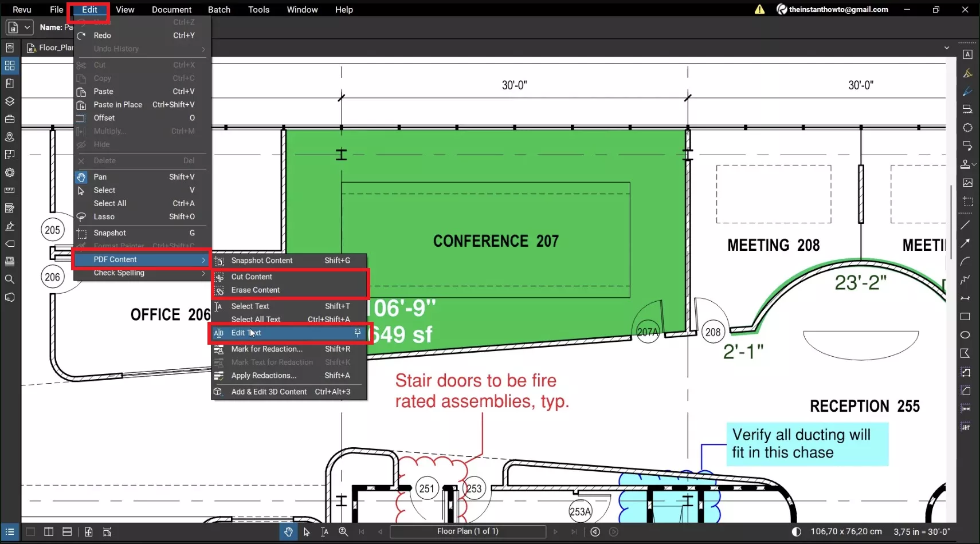Select the Highlight tool in right toolbar
Viewport: 980px width, 544px height.
(967, 73)
